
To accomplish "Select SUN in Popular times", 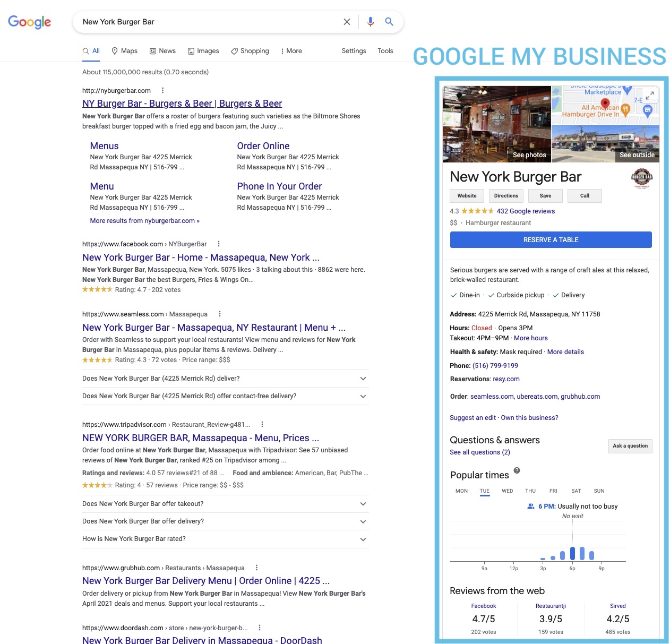I will (x=599, y=491).
